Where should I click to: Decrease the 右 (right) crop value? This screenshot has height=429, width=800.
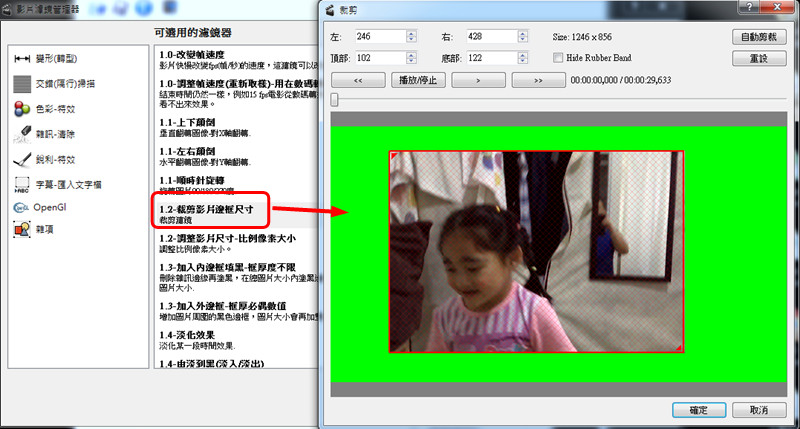pos(522,39)
